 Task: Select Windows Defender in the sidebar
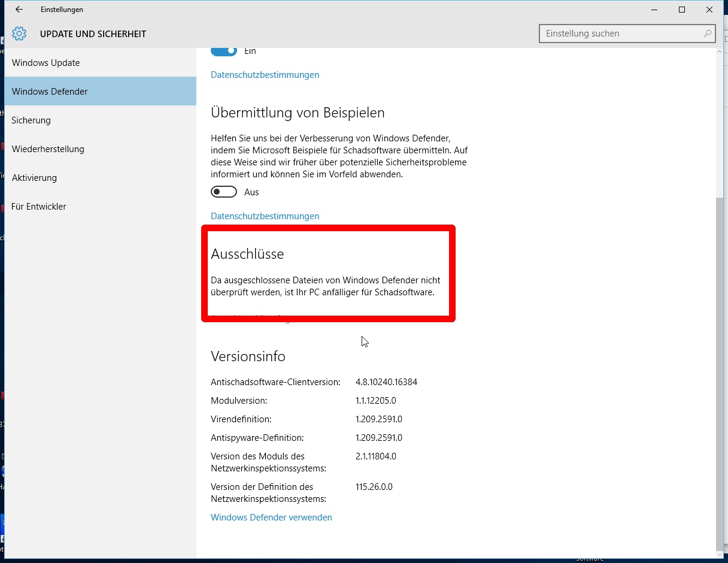pos(101,92)
